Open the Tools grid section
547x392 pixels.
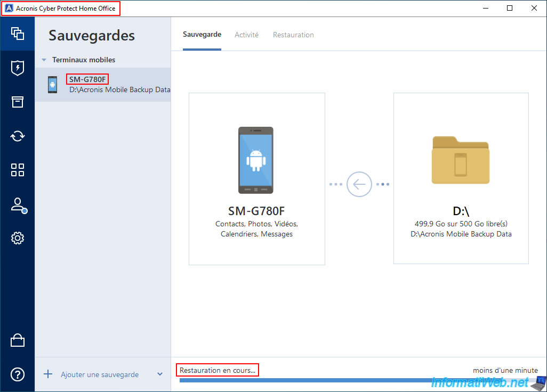click(18, 170)
